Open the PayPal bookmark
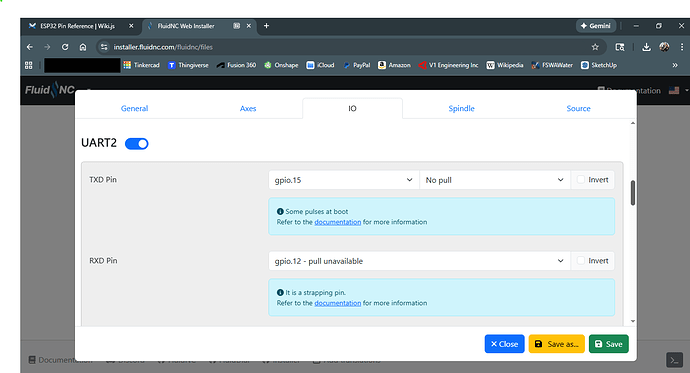Viewport: 690px width, 373px height. point(356,65)
